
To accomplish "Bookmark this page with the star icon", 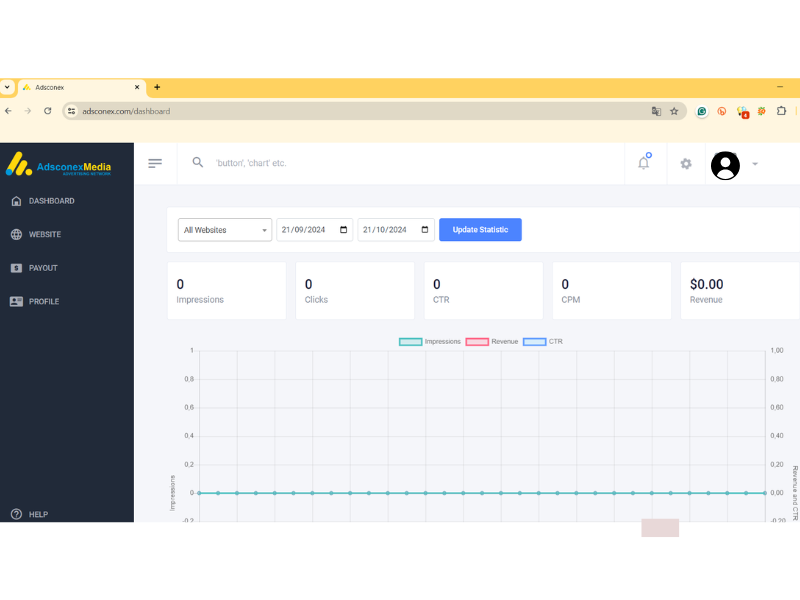I will tap(674, 111).
